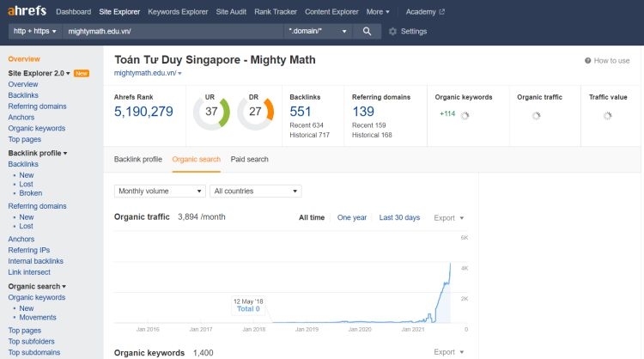644x359 pixels.
Task: Open Settings gear icon
Action: [x=392, y=31]
